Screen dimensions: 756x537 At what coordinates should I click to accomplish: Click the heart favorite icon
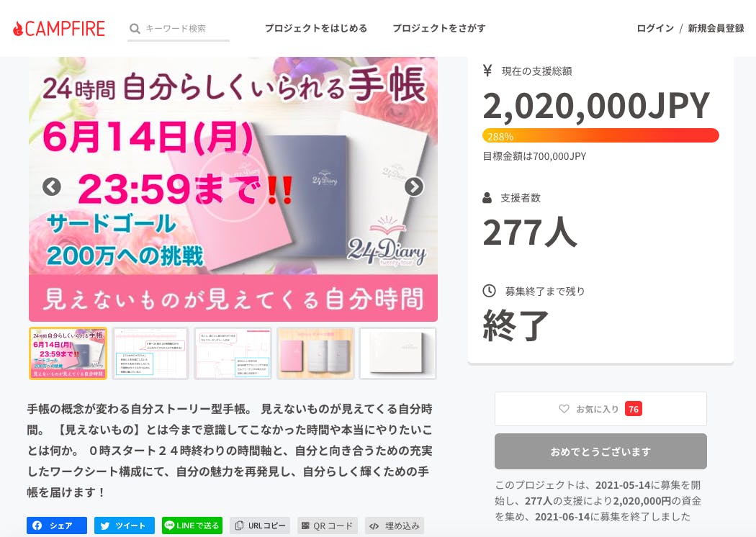[x=564, y=409]
